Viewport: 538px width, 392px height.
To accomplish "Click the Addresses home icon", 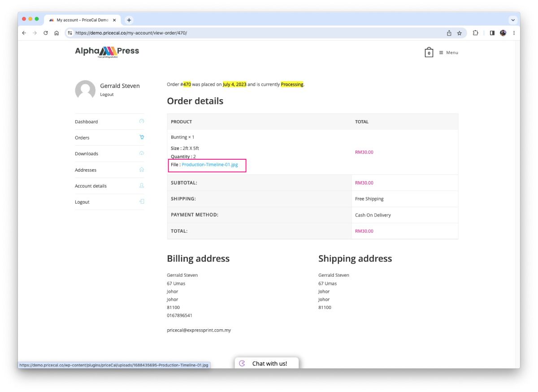I will (x=142, y=170).
